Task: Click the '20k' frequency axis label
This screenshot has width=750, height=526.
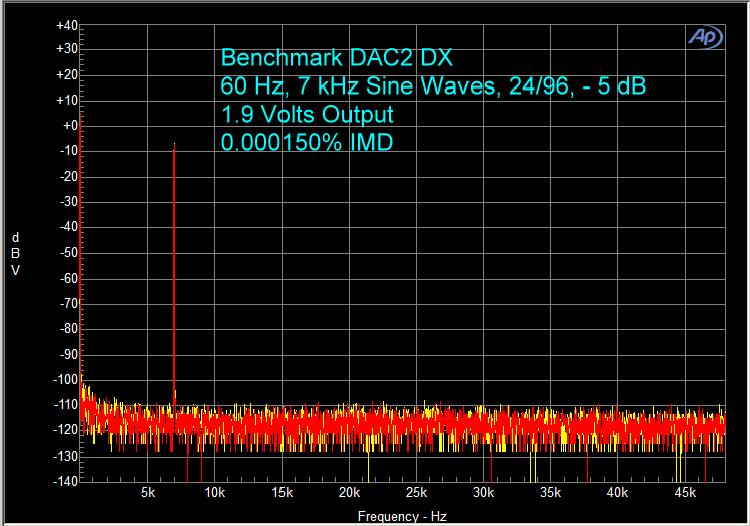Action: point(349,493)
